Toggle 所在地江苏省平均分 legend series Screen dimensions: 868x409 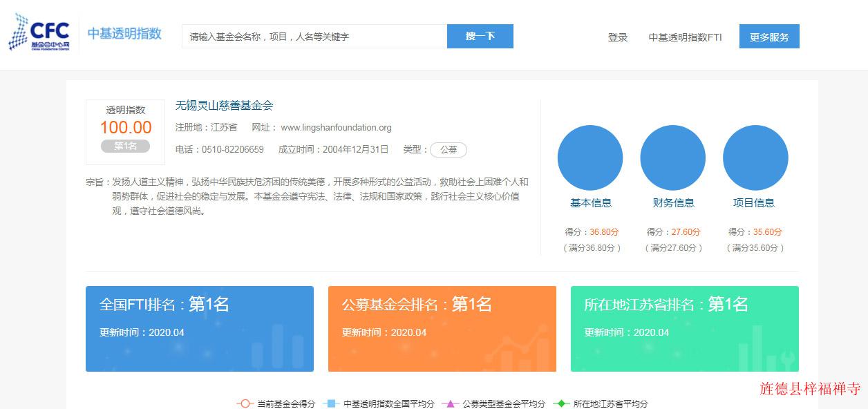click(599, 403)
